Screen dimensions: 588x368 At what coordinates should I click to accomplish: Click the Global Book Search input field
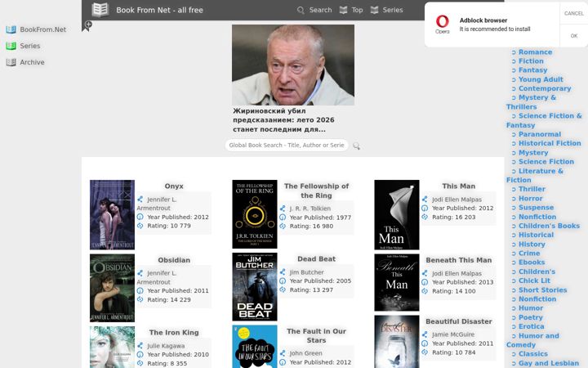[287, 146]
